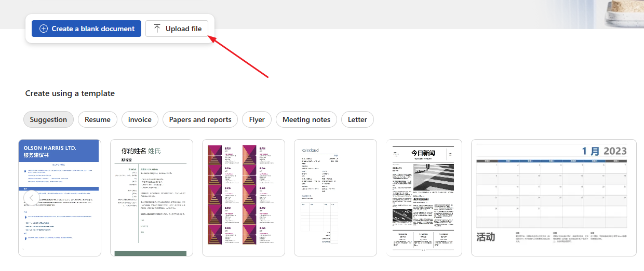644x271 pixels.
Task: Choose the purple geometric pattern card template
Action: [243, 197]
